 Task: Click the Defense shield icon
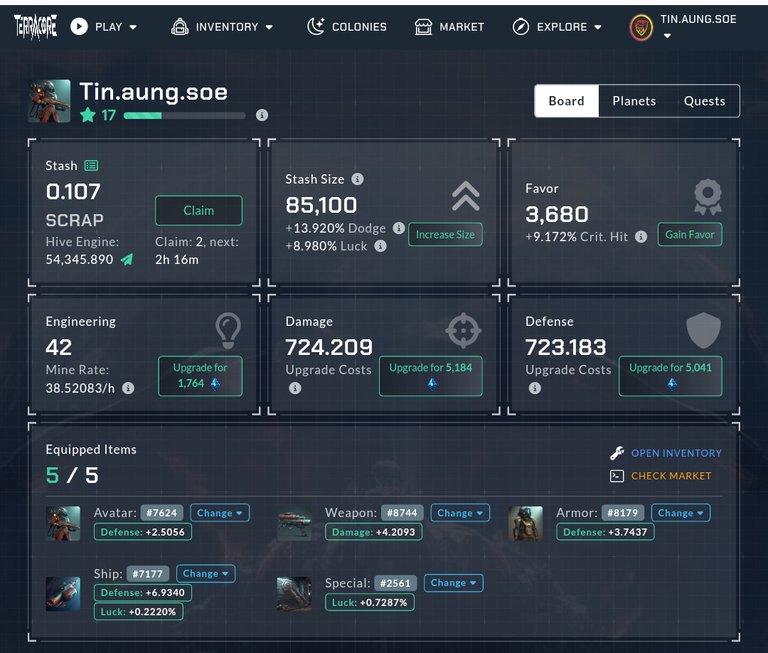click(703, 330)
